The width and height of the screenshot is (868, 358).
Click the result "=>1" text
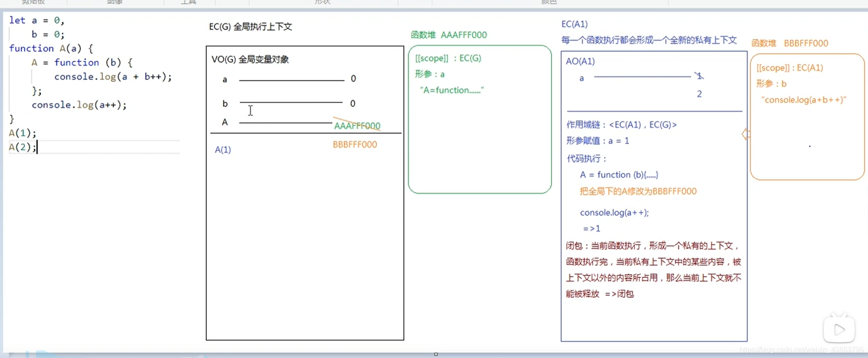[x=591, y=228]
